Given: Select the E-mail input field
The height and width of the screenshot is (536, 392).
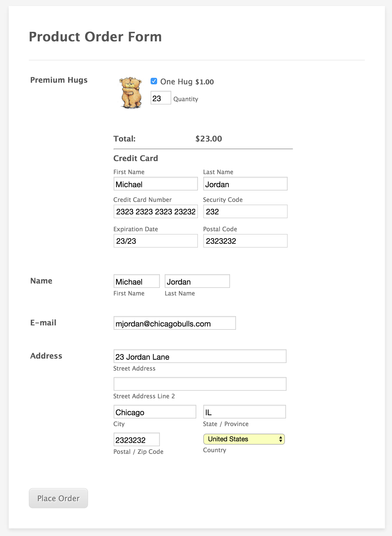Looking at the screenshot, I should tap(175, 323).
